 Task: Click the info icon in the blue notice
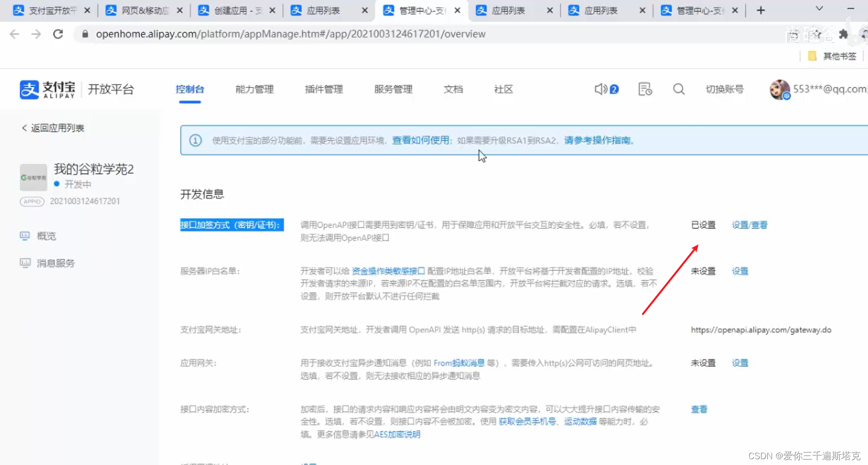196,140
